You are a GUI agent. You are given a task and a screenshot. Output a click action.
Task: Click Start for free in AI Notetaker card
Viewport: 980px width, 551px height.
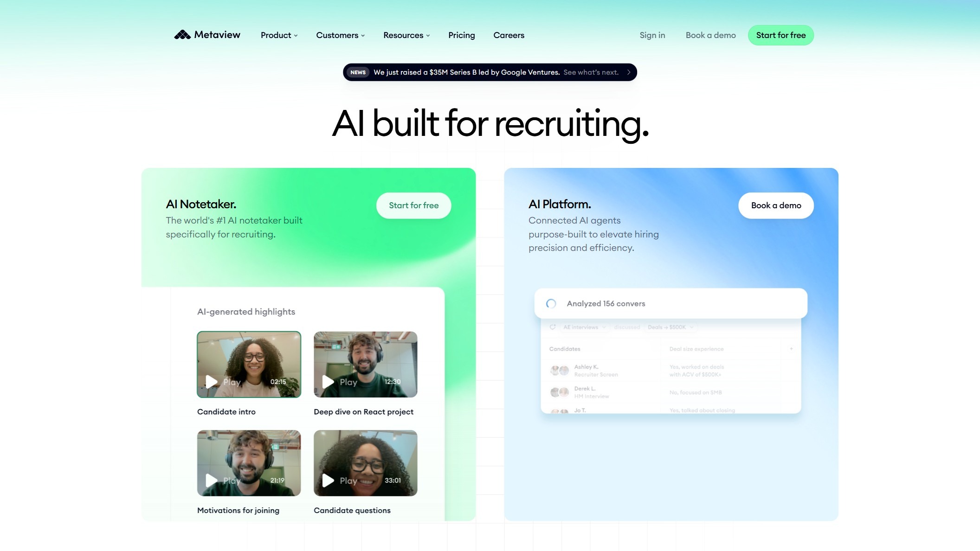point(413,205)
